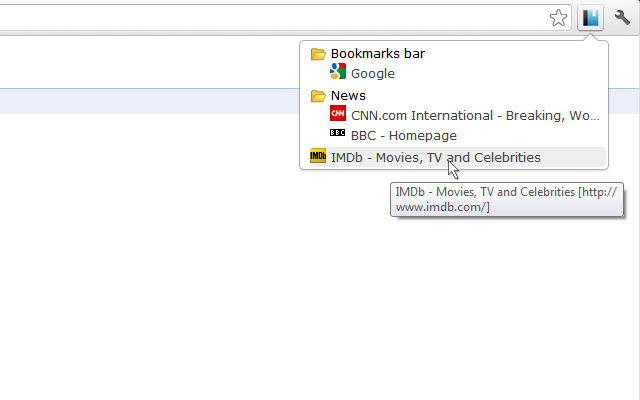Screen dimensions: 640x400
Task: Collapse the News folder icon
Action: [x=318, y=96]
